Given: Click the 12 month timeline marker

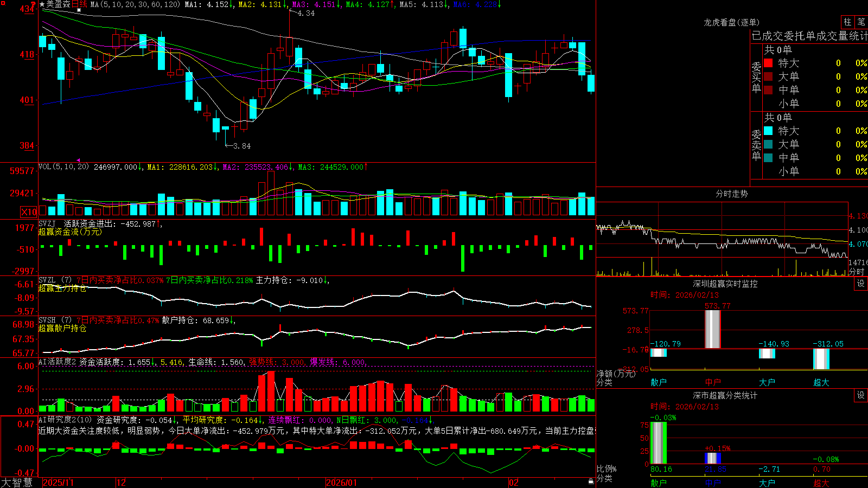Looking at the screenshot, I should [x=121, y=483].
